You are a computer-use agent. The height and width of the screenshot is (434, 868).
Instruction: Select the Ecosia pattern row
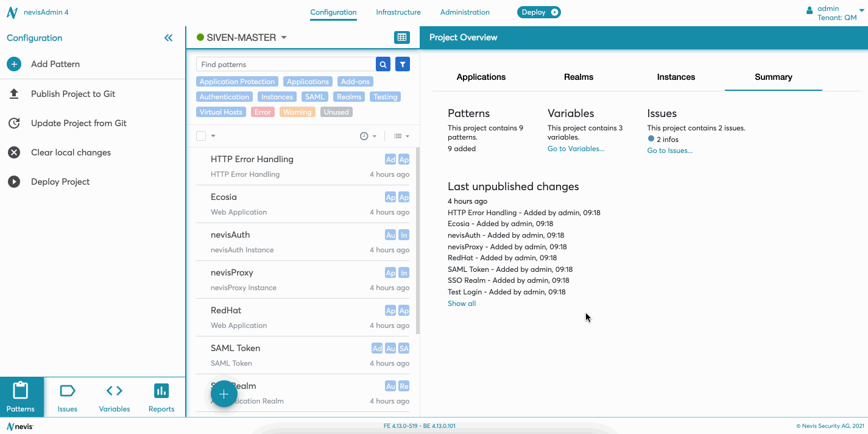[x=303, y=204]
